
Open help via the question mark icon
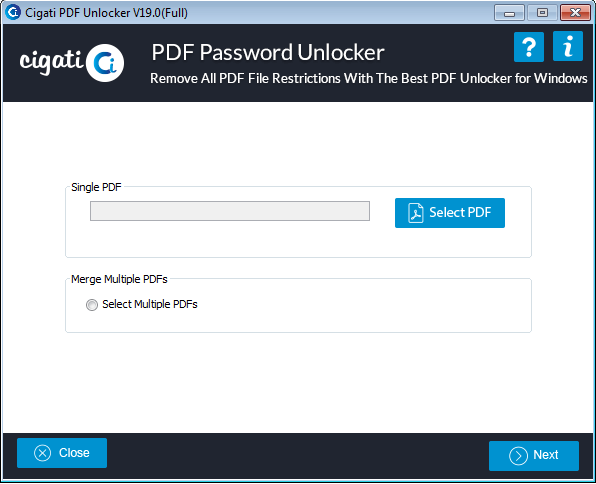529,47
